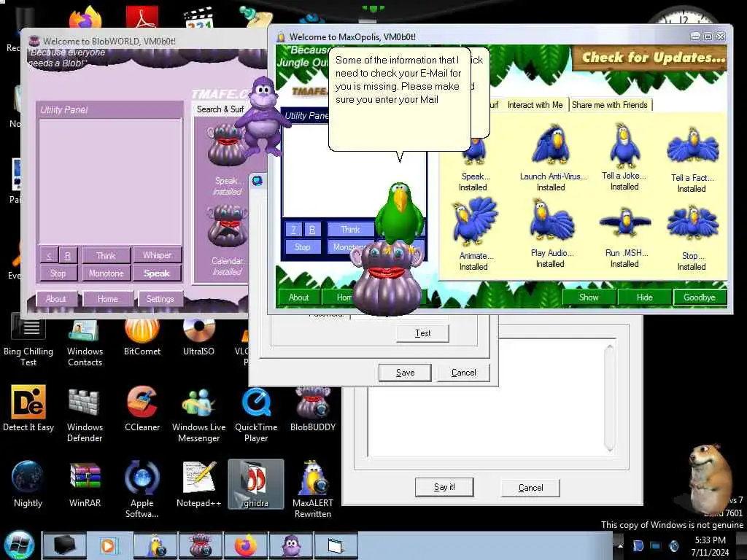The height and width of the screenshot is (560, 747).
Task: Click the Run .MSH bird icon
Action: [624, 222]
